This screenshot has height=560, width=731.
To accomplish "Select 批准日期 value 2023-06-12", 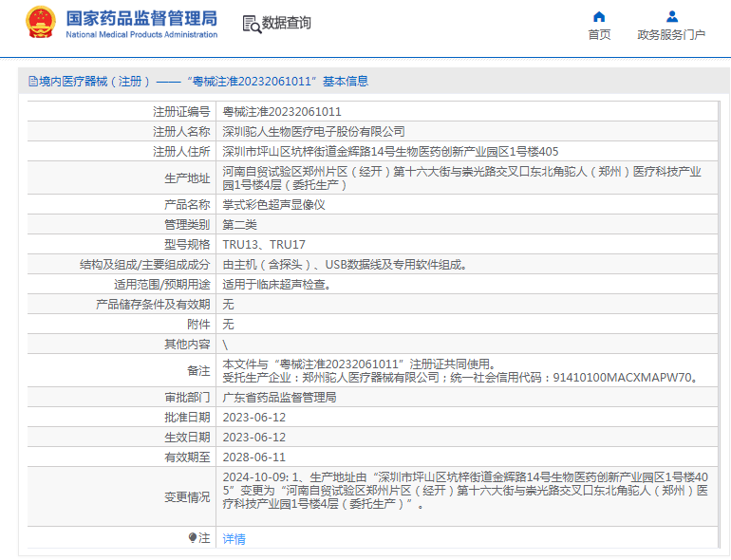I will click(x=254, y=418).
